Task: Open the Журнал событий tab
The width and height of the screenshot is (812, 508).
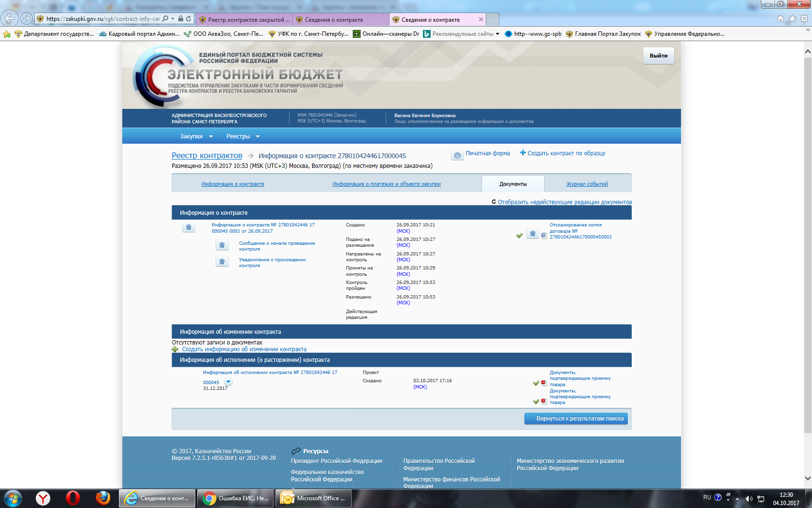Action: pyautogui.click(x=587, y=184)
